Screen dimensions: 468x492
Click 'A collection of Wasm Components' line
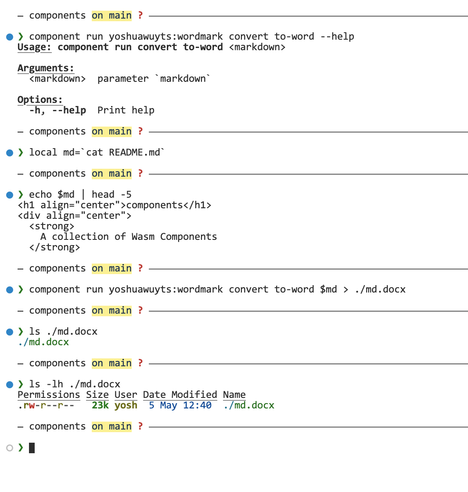point(129,237)
